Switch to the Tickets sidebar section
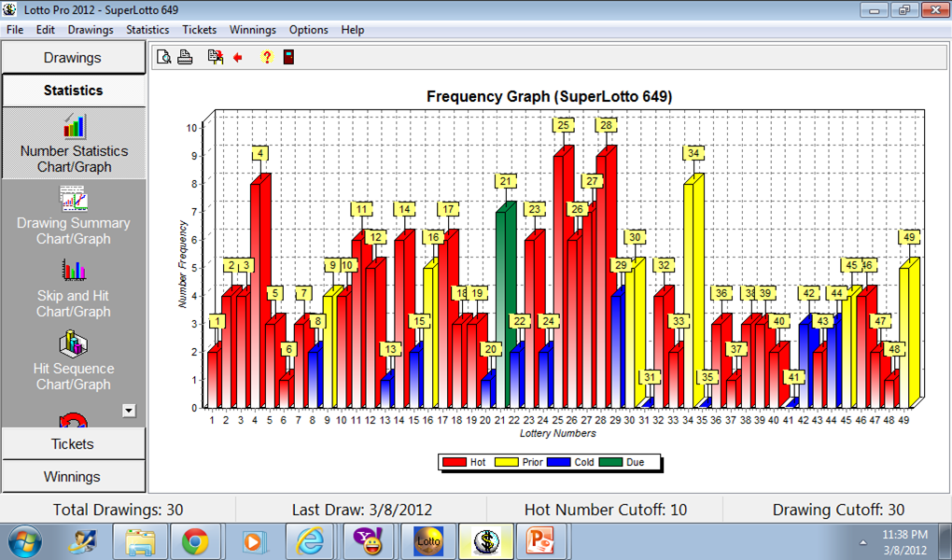The image size is (952, 560). click(73, 444)
